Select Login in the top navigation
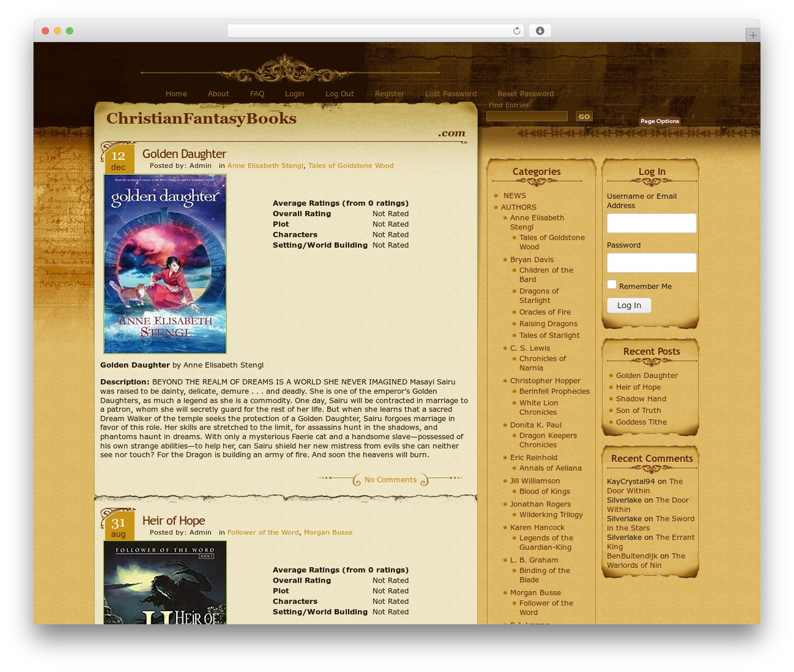Viewport: 794px width, 672px height. tap(295, 94)
